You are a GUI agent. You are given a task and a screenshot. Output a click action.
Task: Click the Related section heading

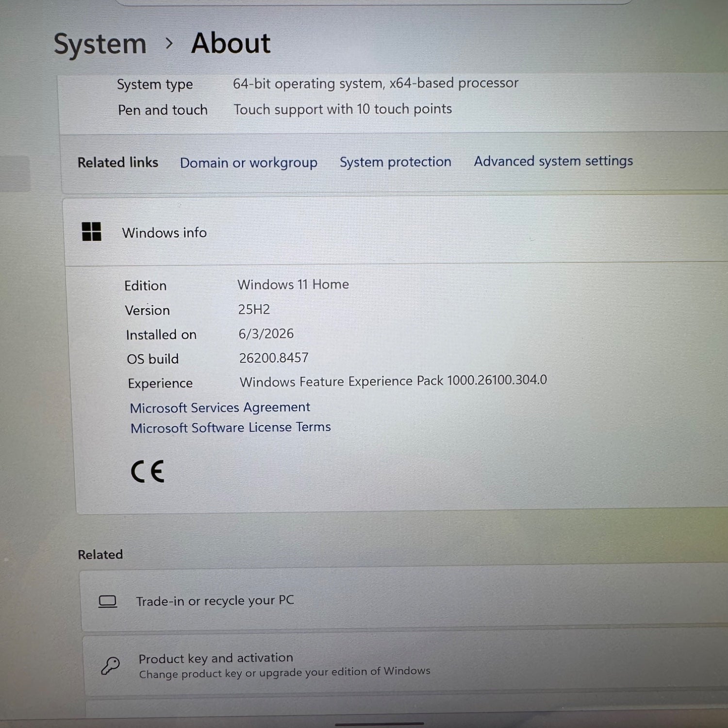pos(100,554)
